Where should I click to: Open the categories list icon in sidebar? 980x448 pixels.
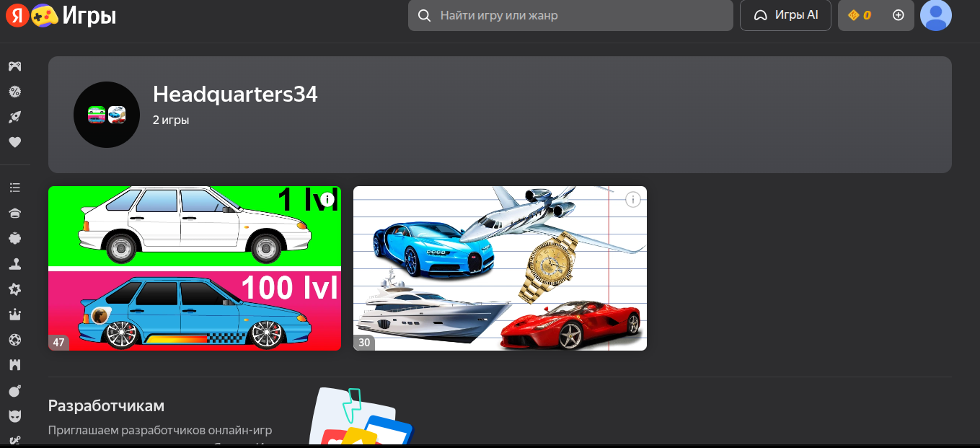pyautogui.click(x=14, y=188)
